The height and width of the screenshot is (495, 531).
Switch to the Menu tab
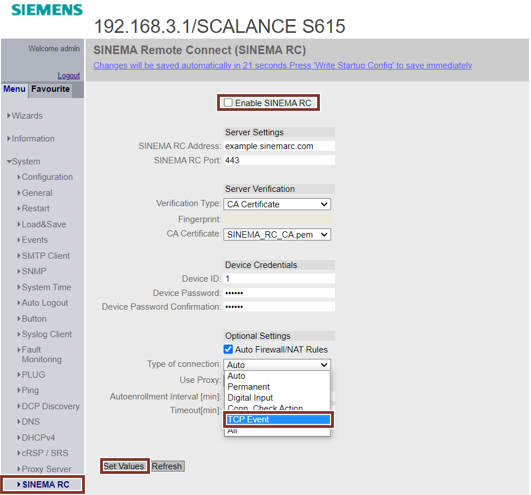coord(15,89)
